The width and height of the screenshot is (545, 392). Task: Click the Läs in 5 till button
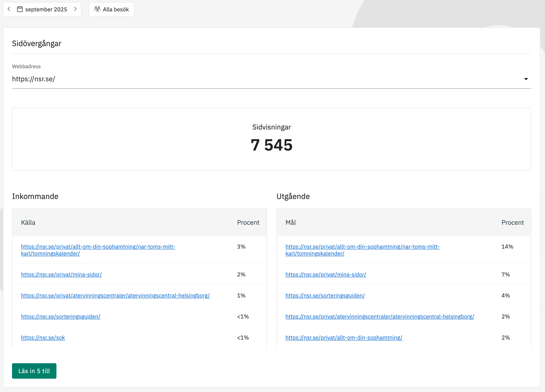34,371
